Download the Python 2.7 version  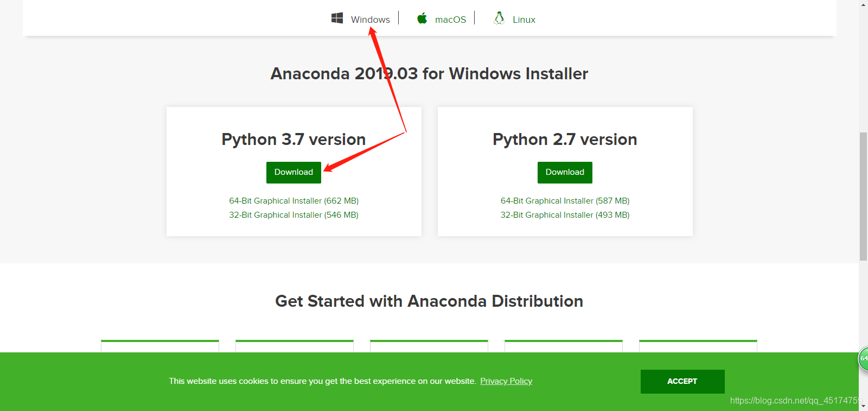pos(565,173)
